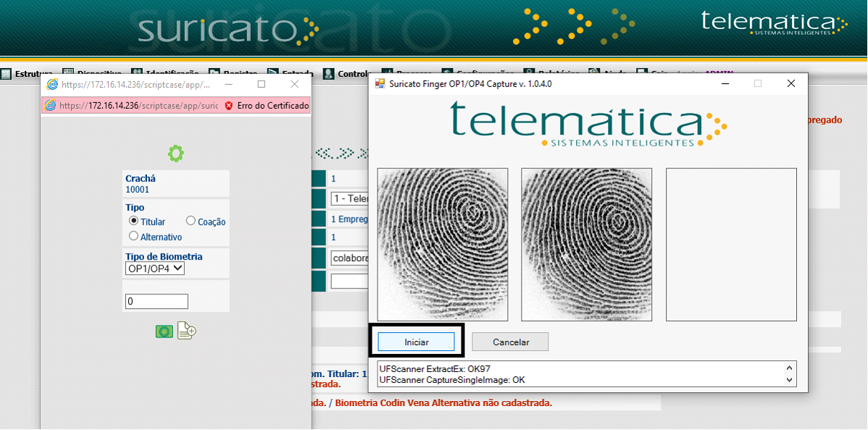
Task: Select the Coação radio option
Action: 191,220
